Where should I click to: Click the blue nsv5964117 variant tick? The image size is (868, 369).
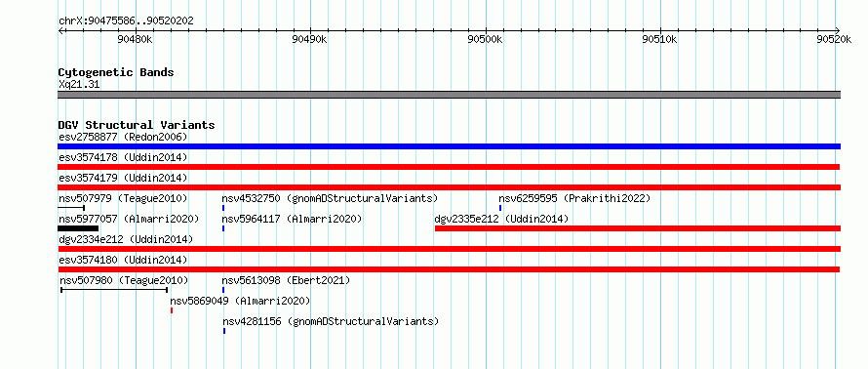[x=223, y=228]
